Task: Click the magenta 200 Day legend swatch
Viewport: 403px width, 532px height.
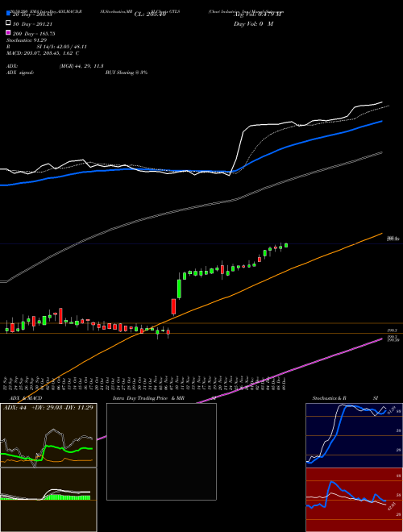Action: tap(8, 32)
